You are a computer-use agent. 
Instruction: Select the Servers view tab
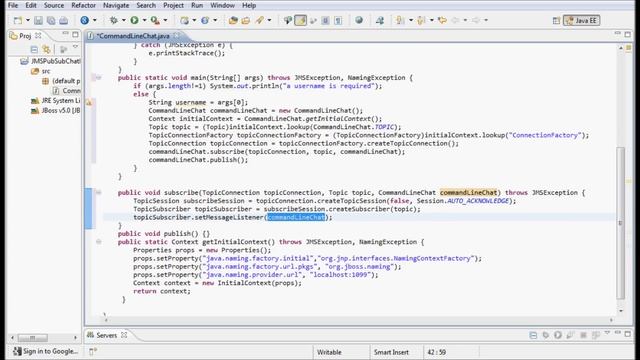click(107, 335)
